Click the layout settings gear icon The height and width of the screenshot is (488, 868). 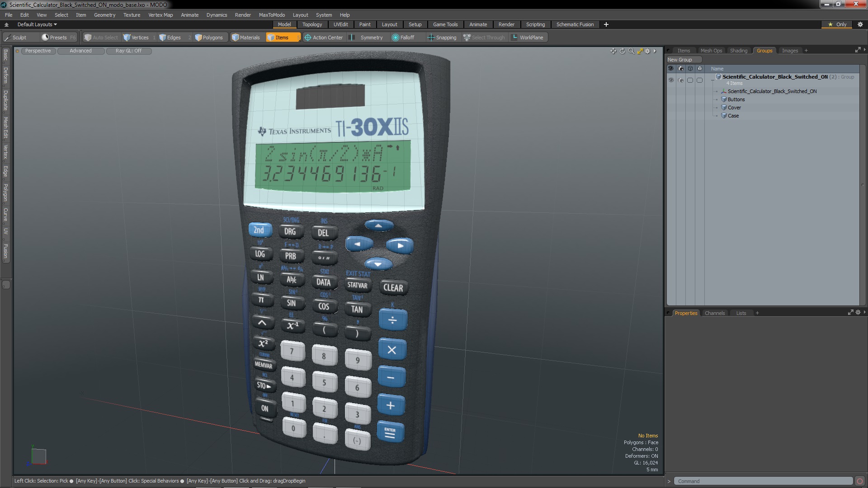[x=860, y=24]
